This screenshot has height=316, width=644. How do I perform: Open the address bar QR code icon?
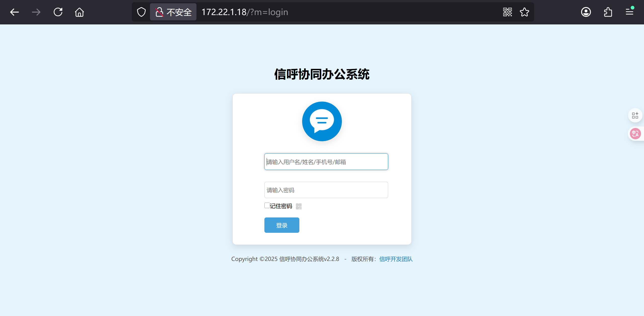(507, 12)
